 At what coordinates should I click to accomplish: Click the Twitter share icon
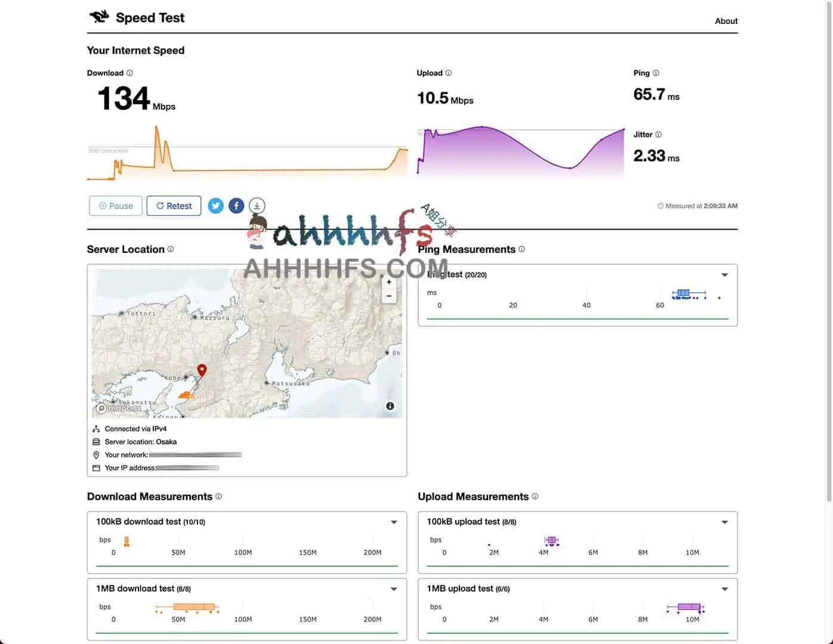click(215, 206)
